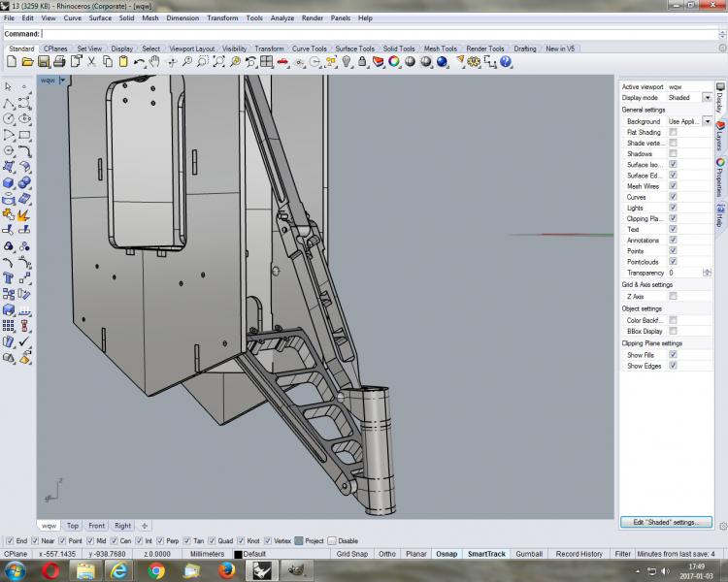The width and height of the screenshot is (728, 582).
Task: Toggle Gumball in the status bar
Action: click(x=528, y=554)
